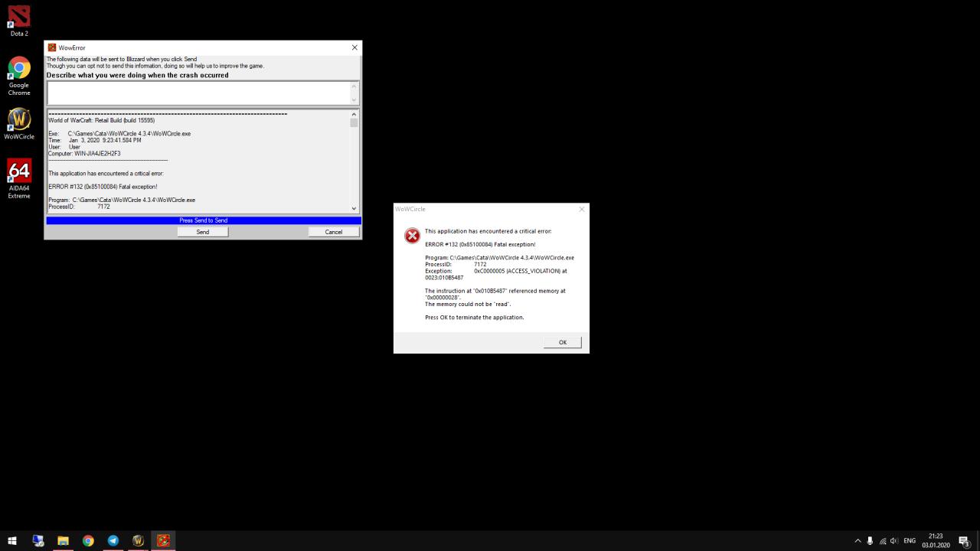Image resolution: width=980 pixels, height=551 pixels.
Task: Open the Windows Start menu
Action: click(x=12, y=540)
